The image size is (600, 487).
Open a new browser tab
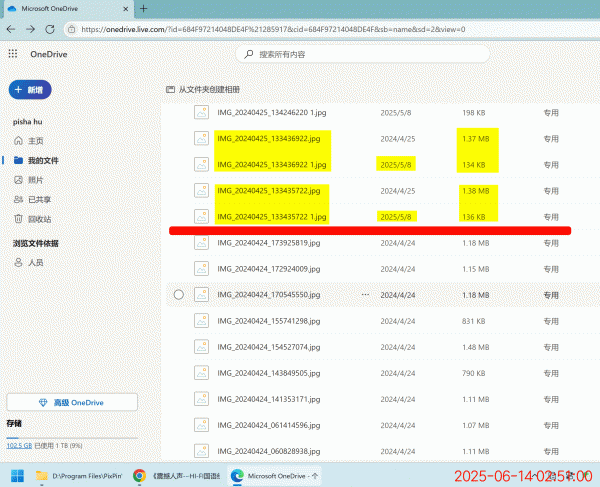[x=144, y=8]
